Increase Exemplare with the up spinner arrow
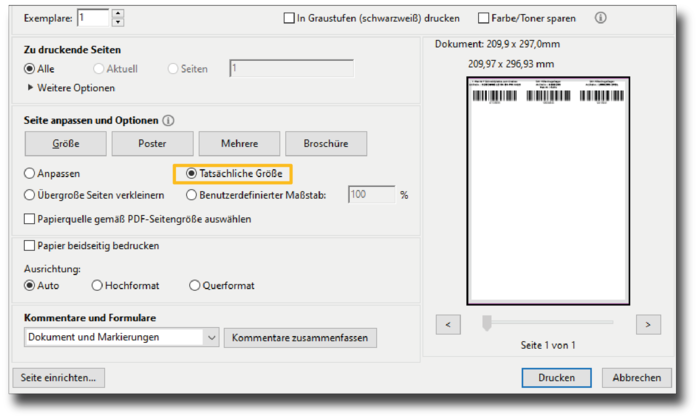This screenshot has height=418, width=700. 118,14
